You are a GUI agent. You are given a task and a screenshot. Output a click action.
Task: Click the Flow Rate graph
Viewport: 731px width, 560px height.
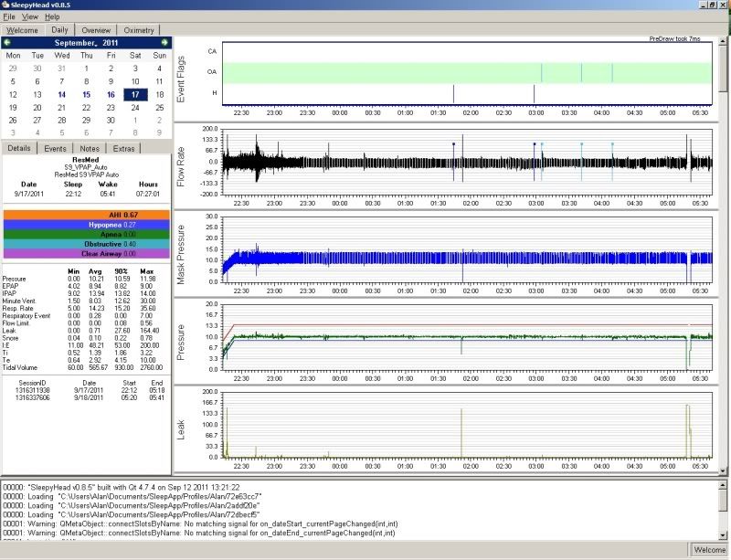467,162
